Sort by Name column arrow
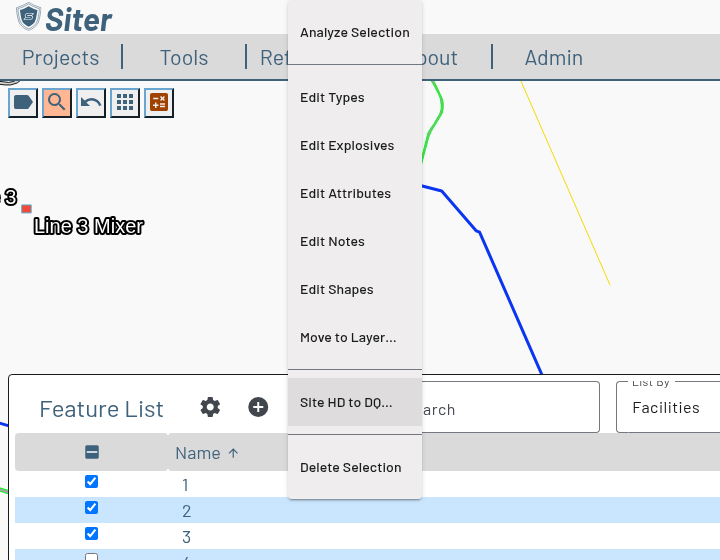The height and width of the screenshot is (560, 720). 233,453
